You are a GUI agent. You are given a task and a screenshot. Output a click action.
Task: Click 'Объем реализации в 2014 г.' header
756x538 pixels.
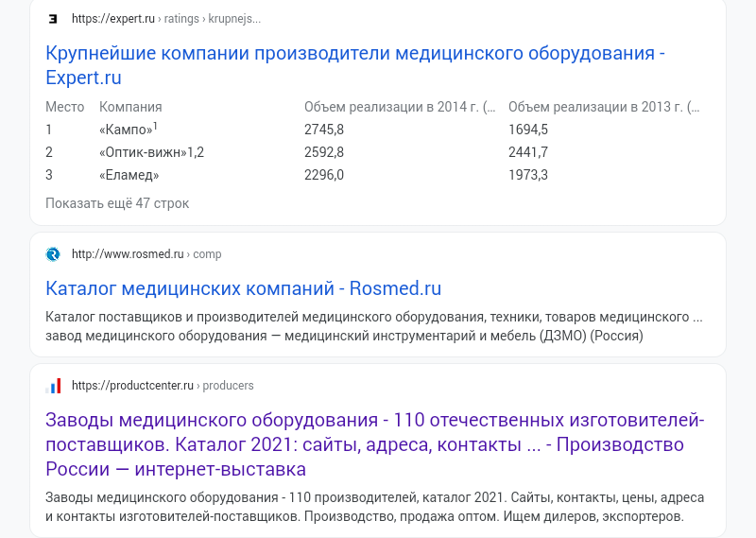click(400, 107)
